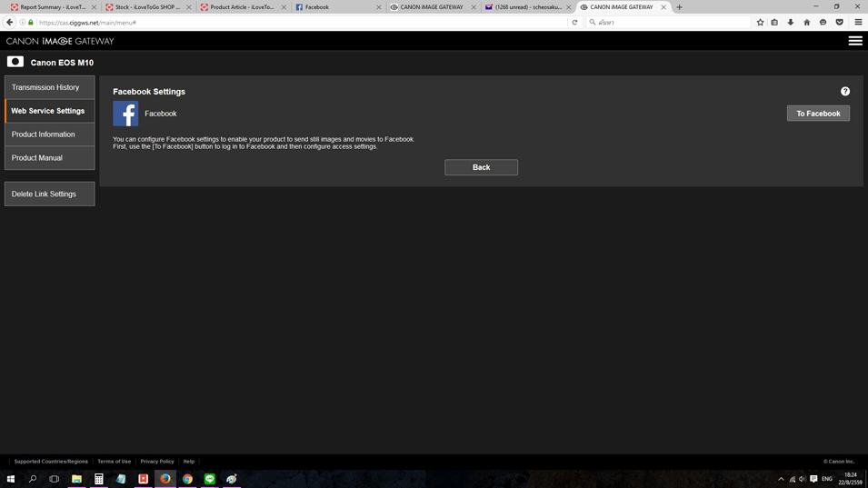Open the Calculator taskbar icon
The width and height of the screenshot is (868, 488).
click(x=98, y=479)
